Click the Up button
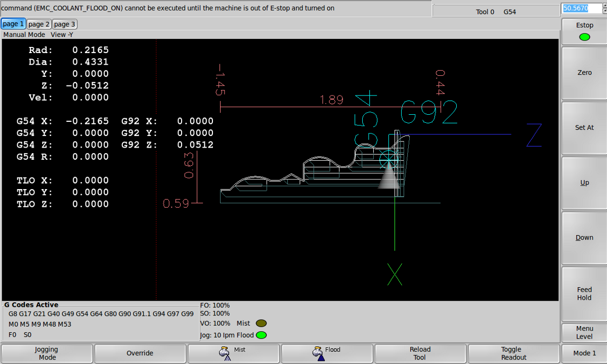 tap(584, 183)
